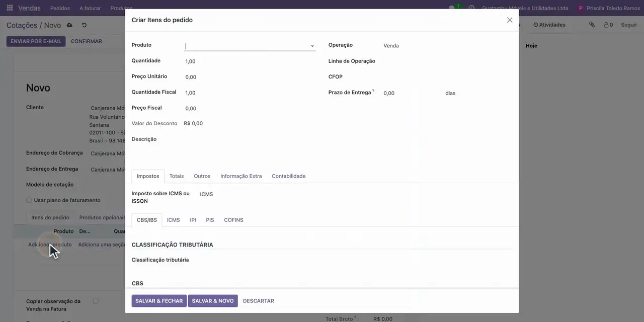
Task: Open the A faturar menu
Action: pyautogui.click(x=90, y=8)
